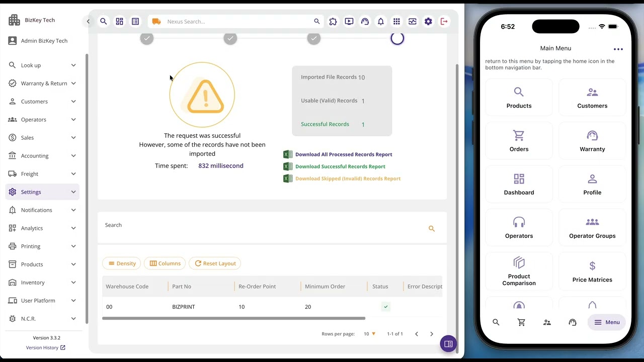Click the horizontal table scrollbar
Image resolution: width=644 pixels, height=362 pixels.
point(233,318)
